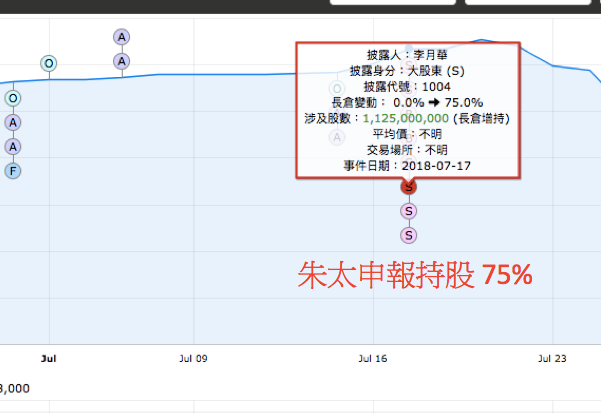Select the middle S marker below the red one
The width and height of the screenshot is (601, 413).
click(408, 211)
